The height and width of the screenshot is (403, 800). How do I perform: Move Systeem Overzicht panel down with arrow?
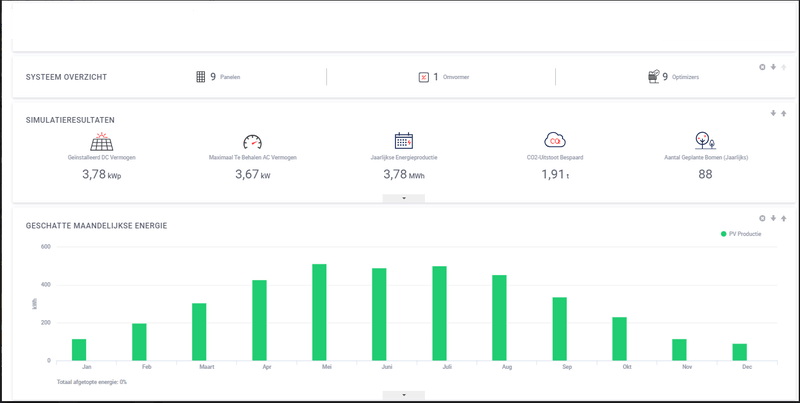pos(773,67)
